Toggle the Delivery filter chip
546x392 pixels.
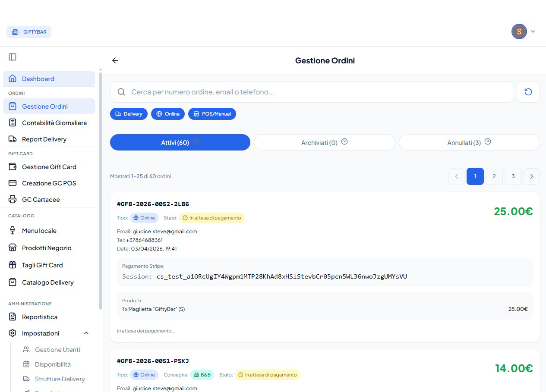pos(129,114)
